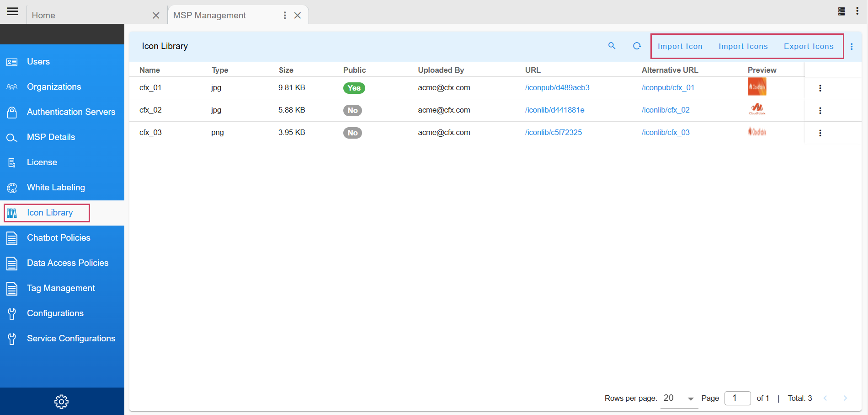The height and width of the screenshot is (415, 868).
Task: Open settings gear at sidebar bottom
Action: pos(61,402)
